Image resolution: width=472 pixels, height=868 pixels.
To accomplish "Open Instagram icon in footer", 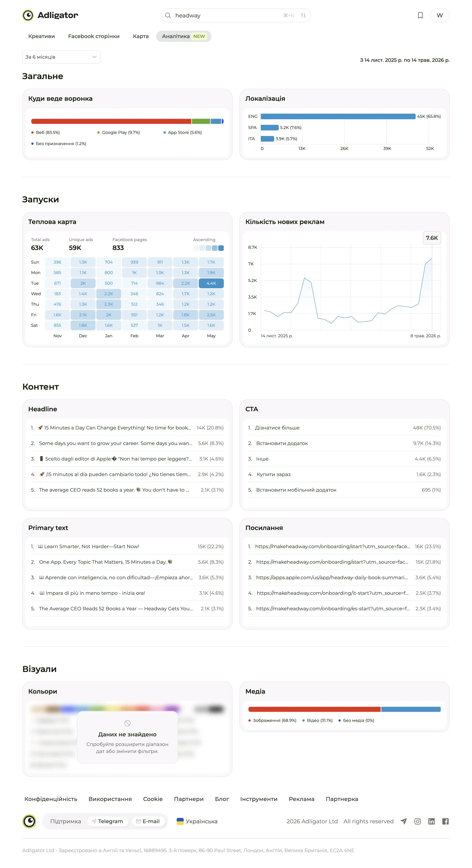I will pyautogui.click(x=417, y=821).
